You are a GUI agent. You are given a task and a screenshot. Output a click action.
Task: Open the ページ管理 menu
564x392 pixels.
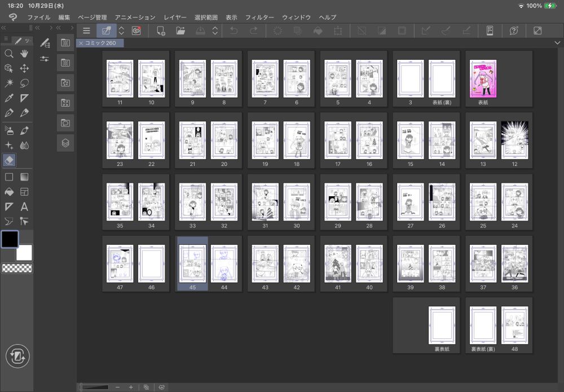[92, 17]
